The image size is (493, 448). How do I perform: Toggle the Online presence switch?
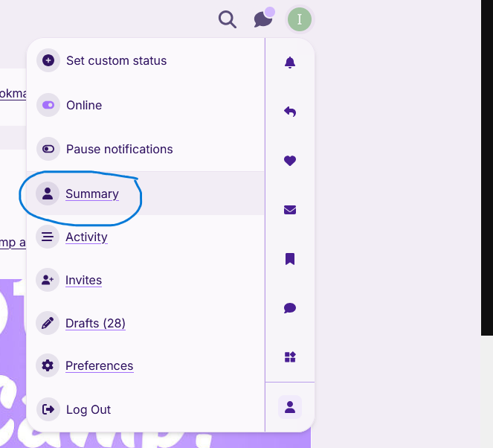point(146,105)
